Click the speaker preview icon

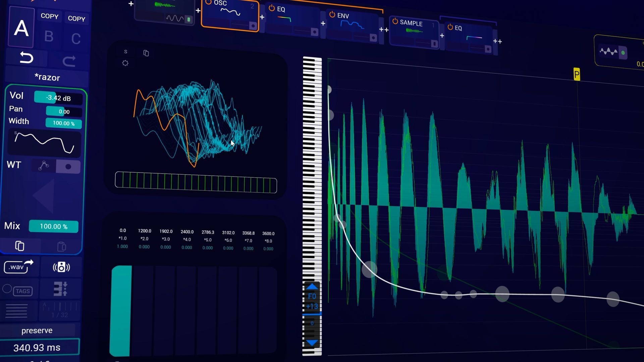[61, 267]
